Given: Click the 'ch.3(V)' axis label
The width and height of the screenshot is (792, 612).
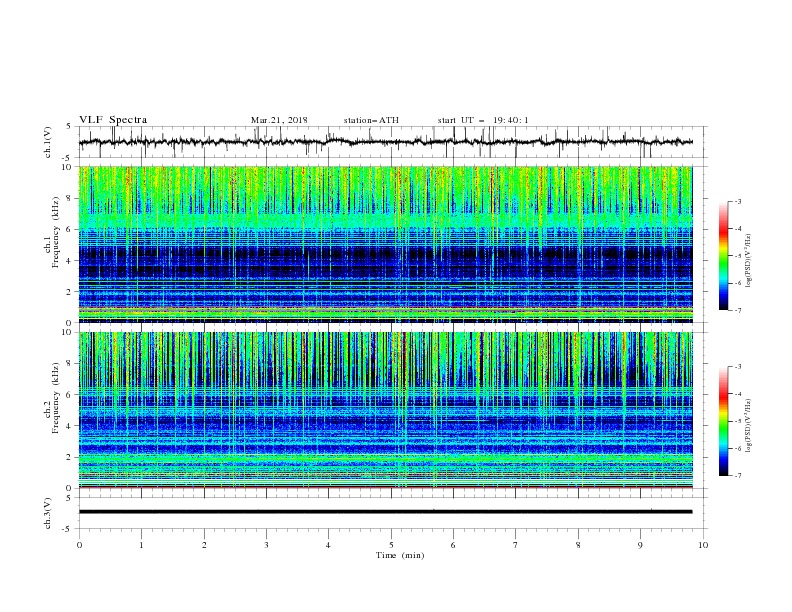Looking at the screenshot, I should pos(48,513).
